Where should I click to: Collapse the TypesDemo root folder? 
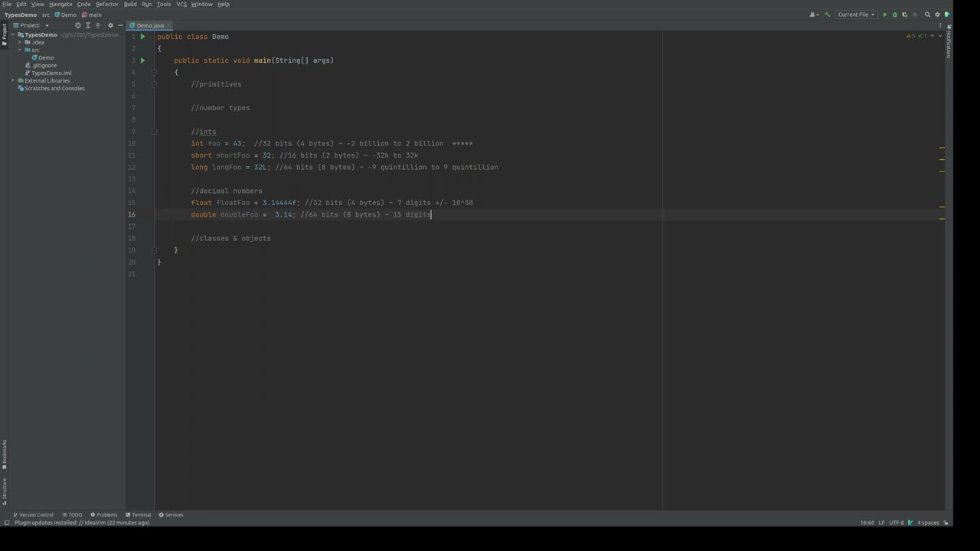(x=13, y=35)
